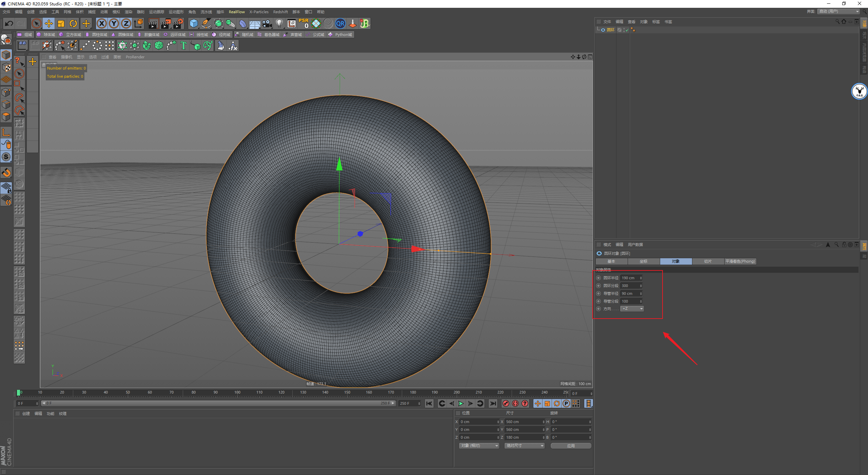Viewport: 868px width, 475px height.
Task: Click the object manager search magnifier icon
Action: (837, 22)
